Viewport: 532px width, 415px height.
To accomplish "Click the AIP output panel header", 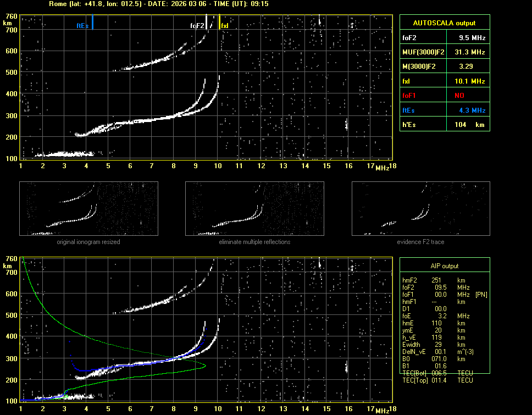I will [x=444, y=266].
